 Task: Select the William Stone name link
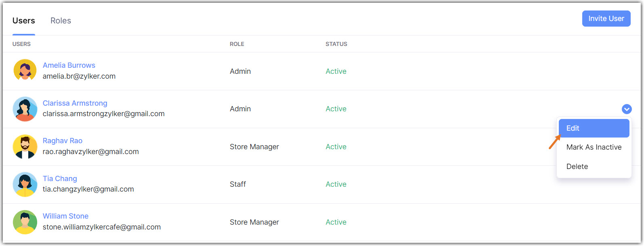65,216
